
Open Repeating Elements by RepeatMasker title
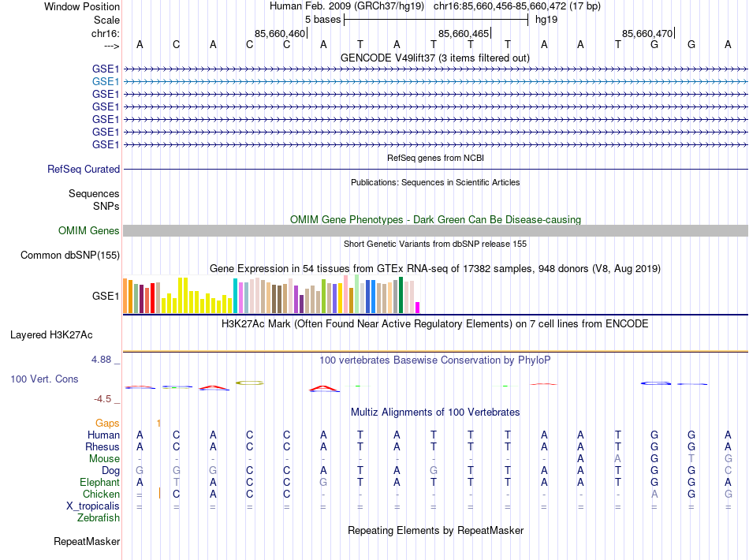coord(436,531)
